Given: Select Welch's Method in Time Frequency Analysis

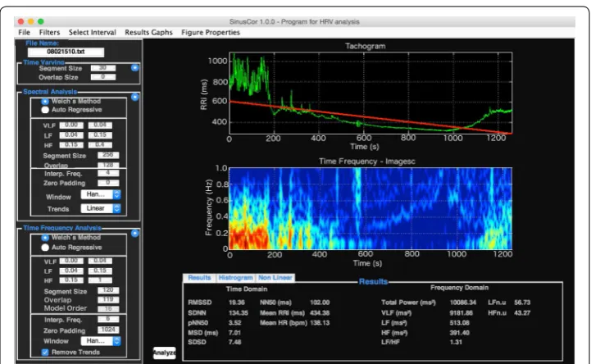Looking at the screenshot, I should [x=45, y=238].
